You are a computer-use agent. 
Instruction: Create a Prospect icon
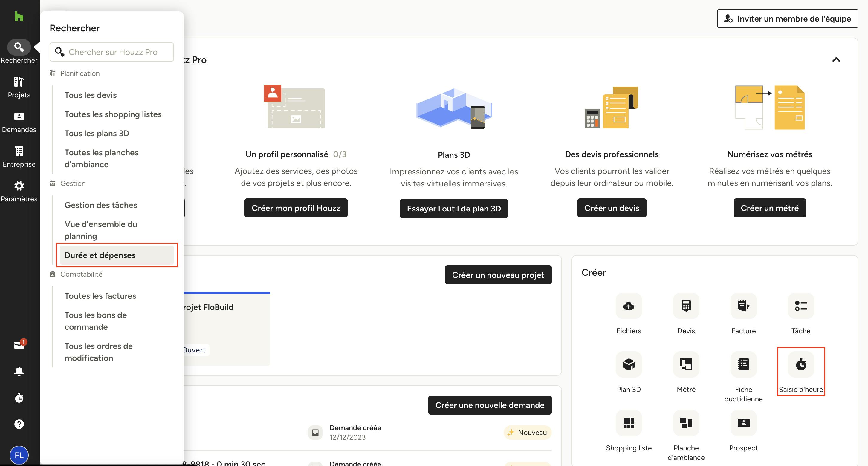pos(743,423)
